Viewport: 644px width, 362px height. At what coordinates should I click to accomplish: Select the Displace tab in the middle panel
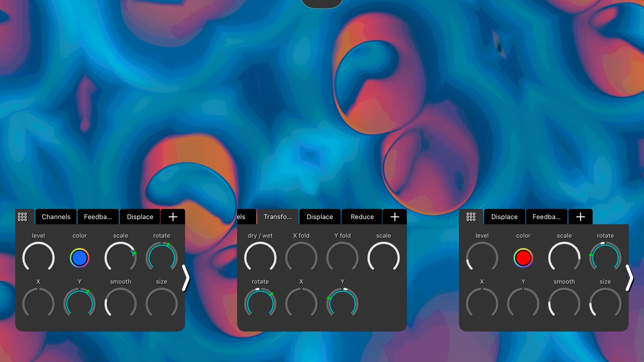pos(319,217)
